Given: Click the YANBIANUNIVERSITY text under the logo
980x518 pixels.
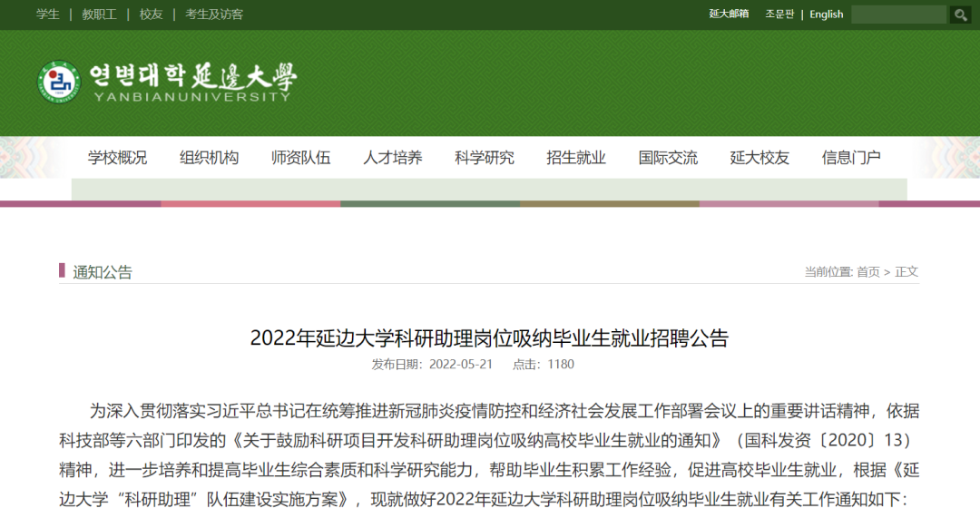Looking at the screenshot, I should (x=192, y=97).
